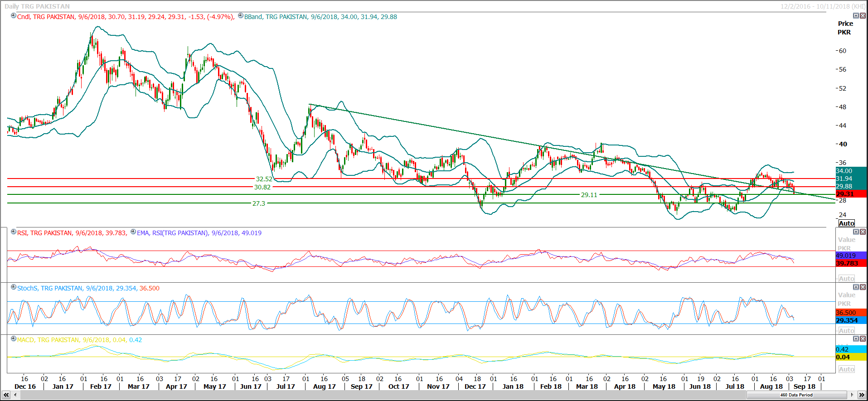Jump to chart start with double-left arrow
This screenshot has height=401, width=868.
[6, 395]
